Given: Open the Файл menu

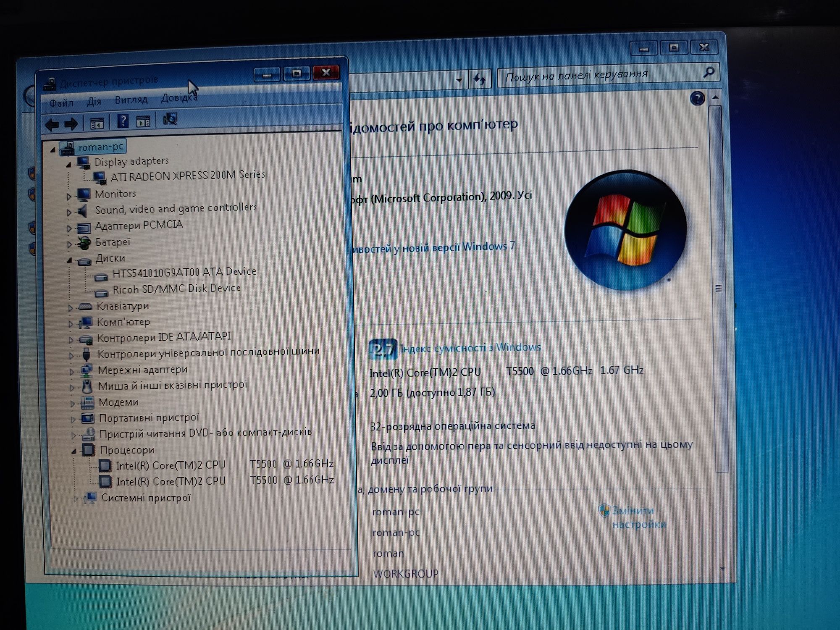Looking at the screenshot, I should click(61, 102).
